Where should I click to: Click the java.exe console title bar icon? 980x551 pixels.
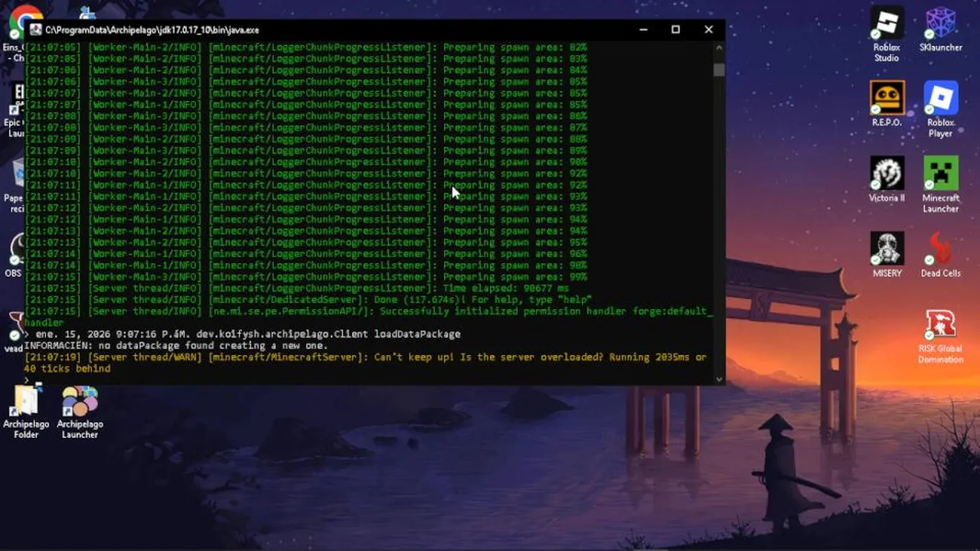tap(36, 30)
